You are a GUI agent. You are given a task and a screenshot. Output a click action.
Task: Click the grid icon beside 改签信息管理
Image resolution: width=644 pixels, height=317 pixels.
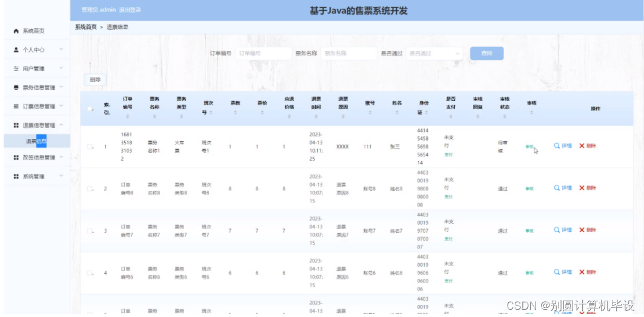coord(16,158)
